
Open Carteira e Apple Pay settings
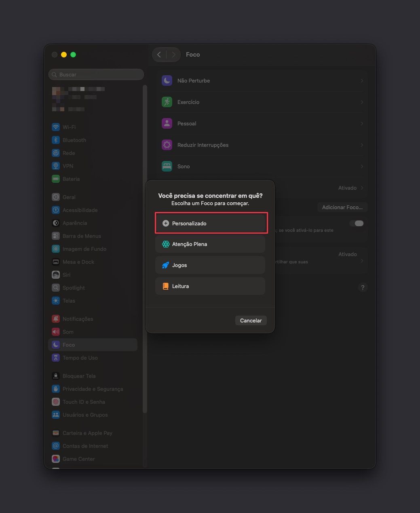click(x=93, y=433)
